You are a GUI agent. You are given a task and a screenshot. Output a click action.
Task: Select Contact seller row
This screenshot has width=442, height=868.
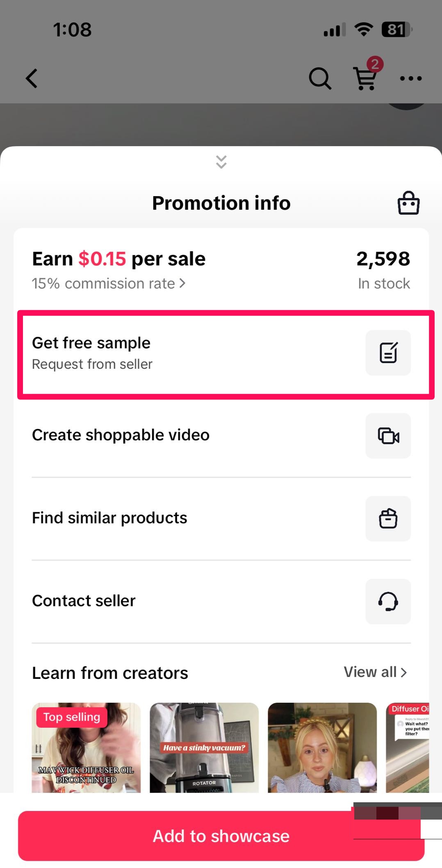pos(84,601)
